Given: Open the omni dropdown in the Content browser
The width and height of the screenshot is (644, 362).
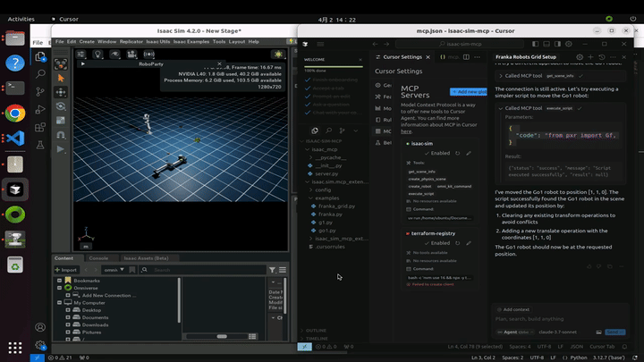Looking at the screenshot, I should 114,270.
